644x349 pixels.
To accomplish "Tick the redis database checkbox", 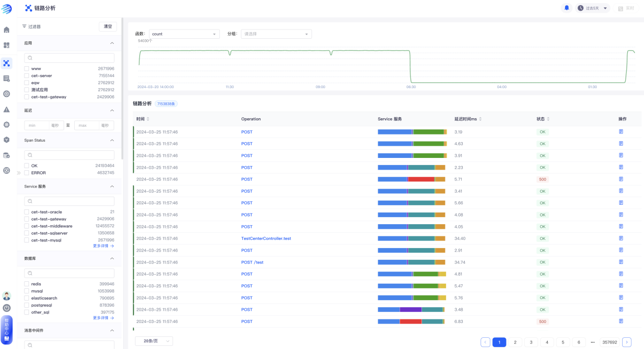I will pos(26,284).
